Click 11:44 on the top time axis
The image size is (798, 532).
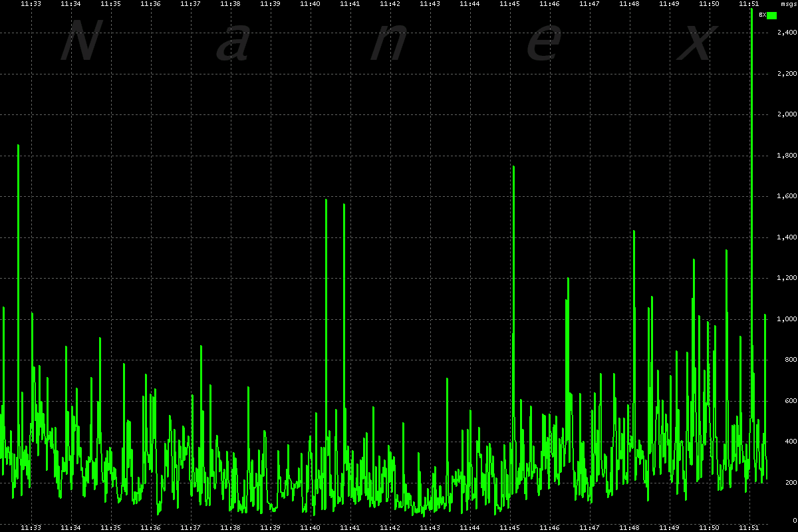(x=469, y=4)
